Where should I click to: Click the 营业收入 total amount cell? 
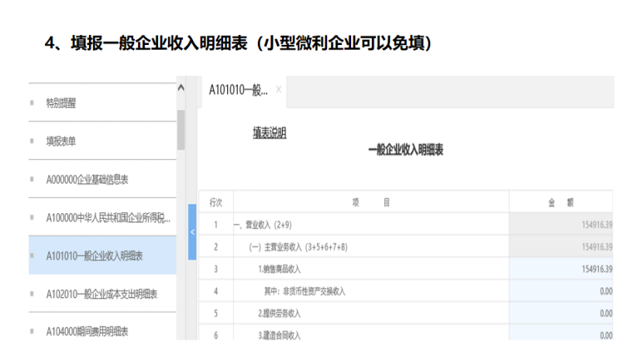(x=561, y=224)
